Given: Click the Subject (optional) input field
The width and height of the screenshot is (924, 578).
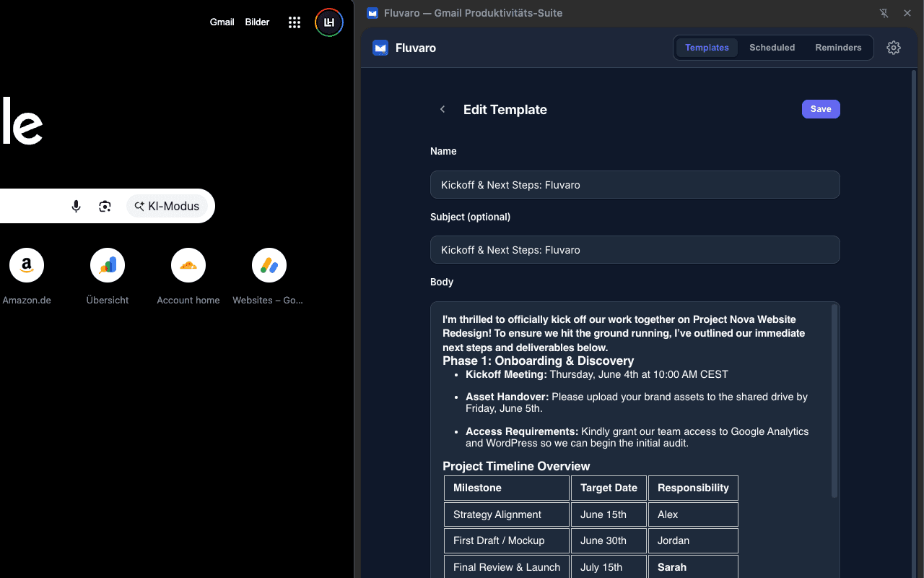Looking at the screenshot, I should (635, 249).
